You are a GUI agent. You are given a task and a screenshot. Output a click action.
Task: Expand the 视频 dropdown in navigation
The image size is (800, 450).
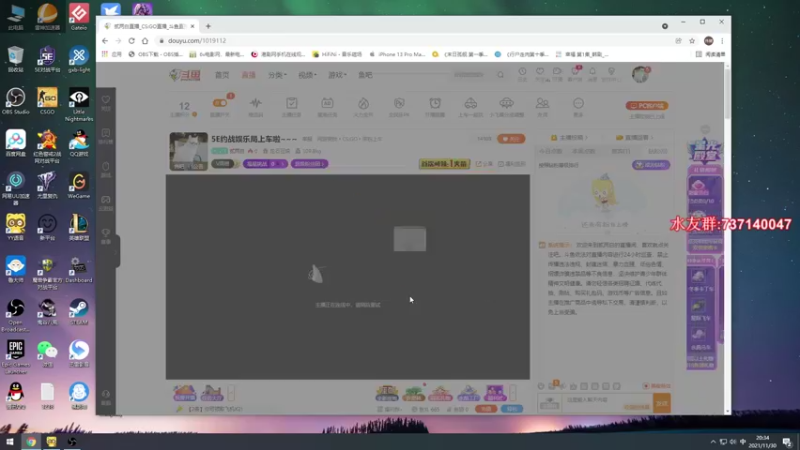(x=307, y=75)
